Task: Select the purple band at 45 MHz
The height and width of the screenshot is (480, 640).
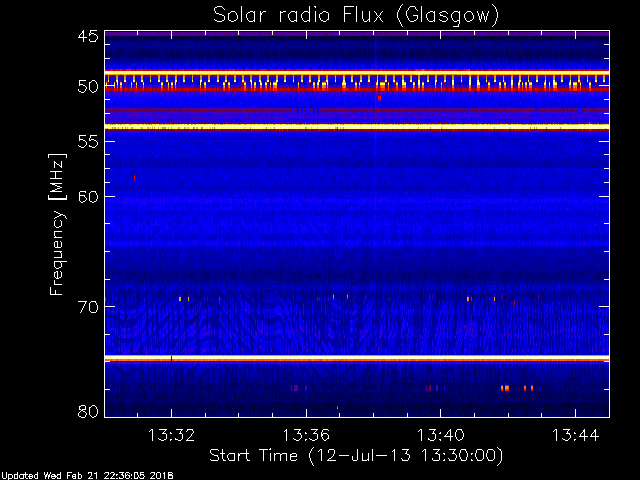Action: pyautogui.click(x=356, y=33)
